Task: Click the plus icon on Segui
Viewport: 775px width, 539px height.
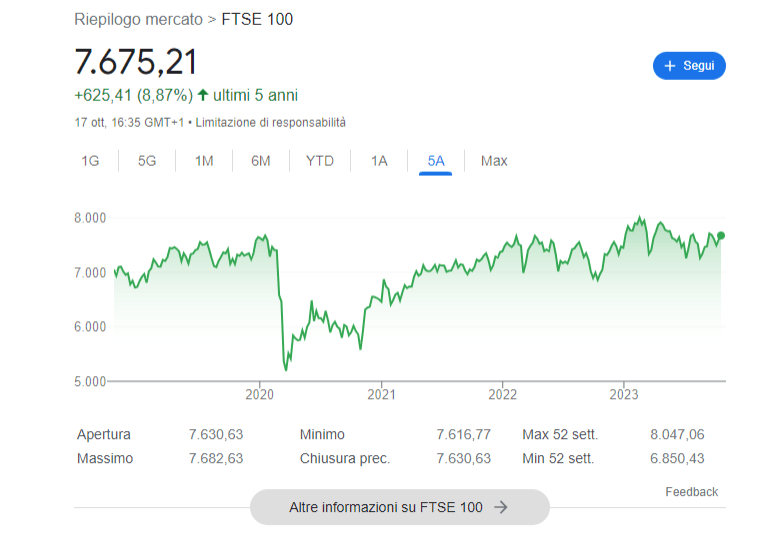Action: 670,66
